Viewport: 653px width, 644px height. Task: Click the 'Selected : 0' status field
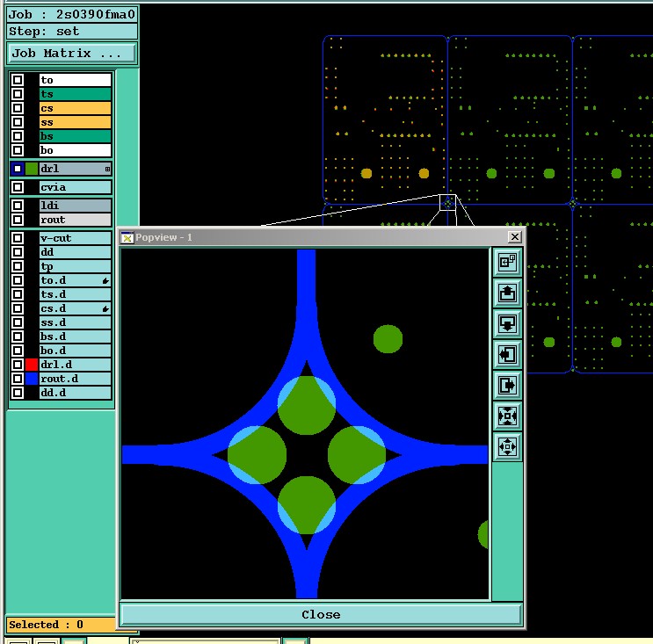click(x=61, y=625)
